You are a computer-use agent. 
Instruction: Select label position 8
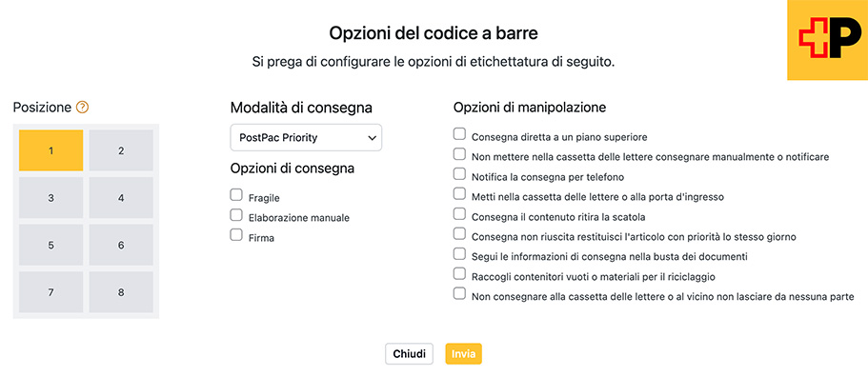pos(121,292)
